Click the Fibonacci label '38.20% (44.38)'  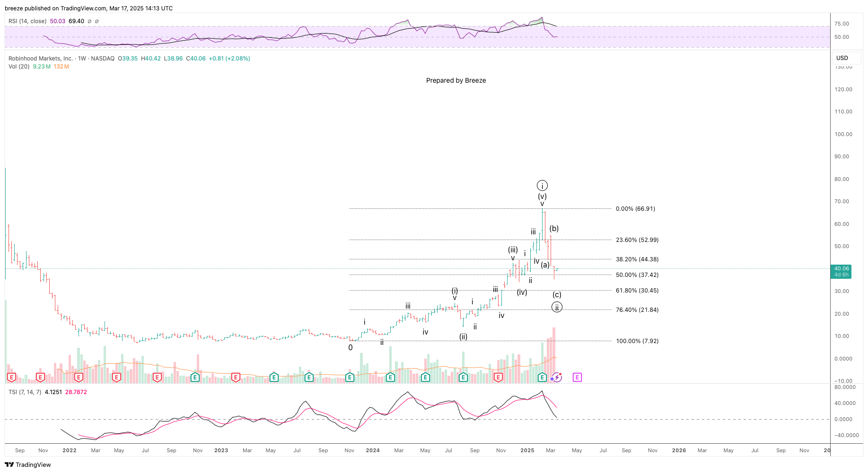(637, 259)
